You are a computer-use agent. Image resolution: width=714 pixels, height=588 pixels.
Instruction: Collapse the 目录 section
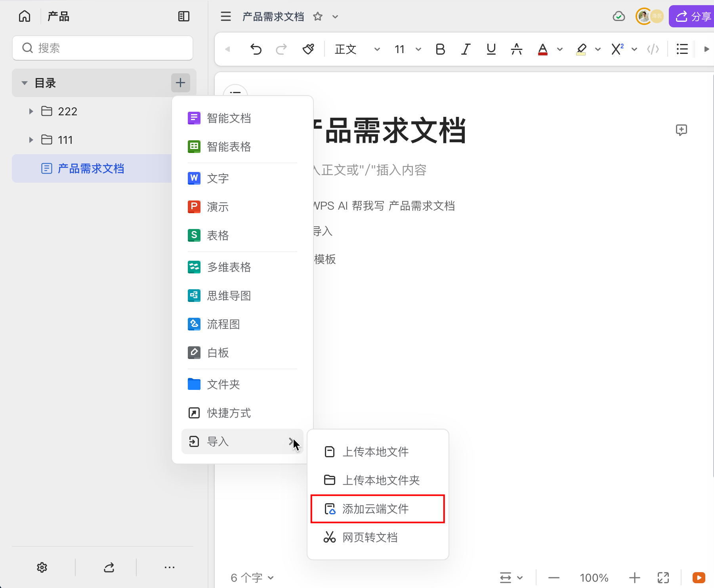coord(25,83)
